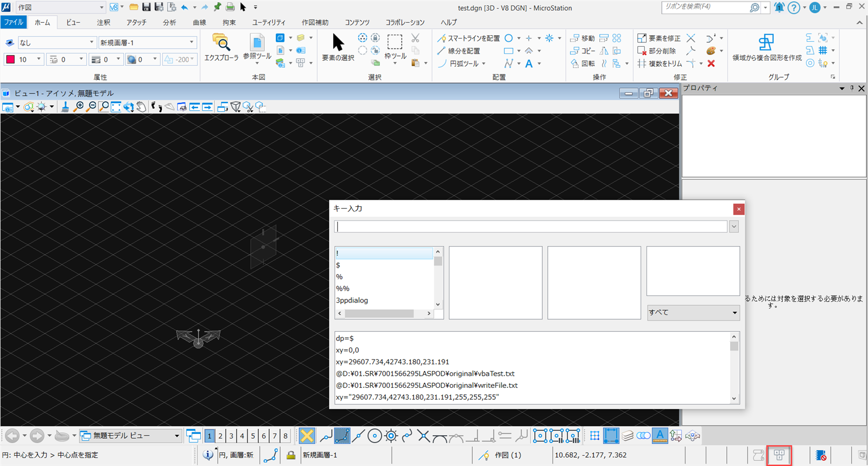Click the Fit View icon
Viewport: 868px width, 466px height.
(x=116, y=107)
